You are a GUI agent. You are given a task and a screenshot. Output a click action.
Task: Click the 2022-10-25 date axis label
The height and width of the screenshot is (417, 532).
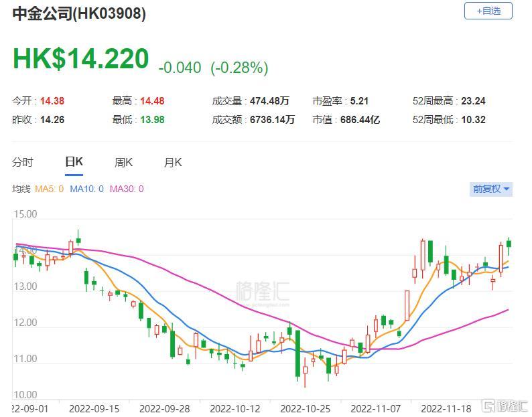(x=306, y=409)
